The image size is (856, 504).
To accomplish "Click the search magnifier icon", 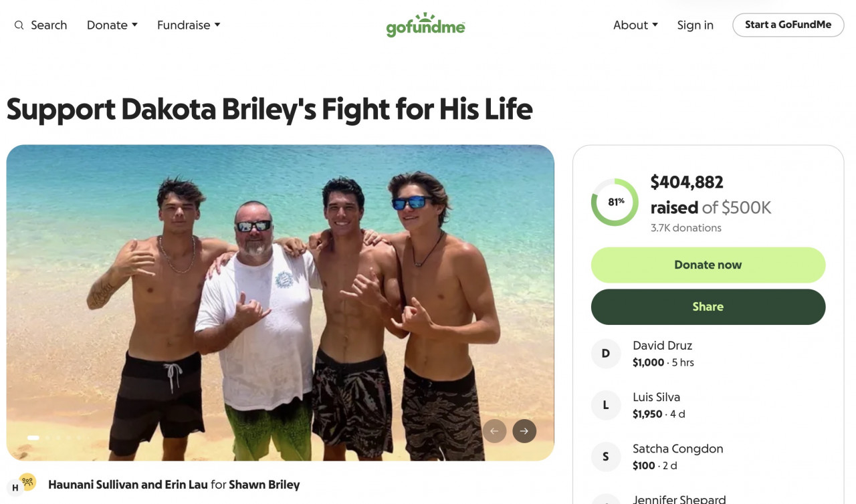I will [x=19, y=25].
